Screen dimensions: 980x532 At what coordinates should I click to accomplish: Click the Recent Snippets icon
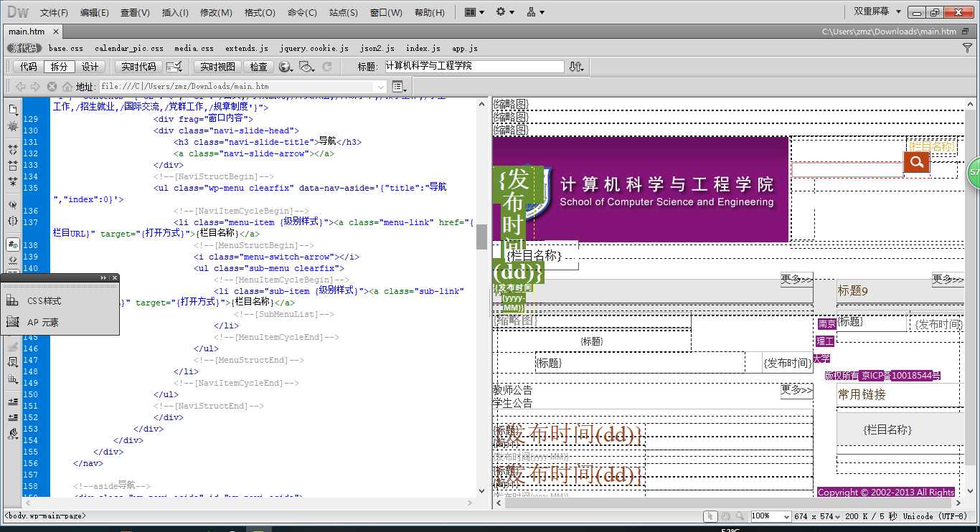12,361
